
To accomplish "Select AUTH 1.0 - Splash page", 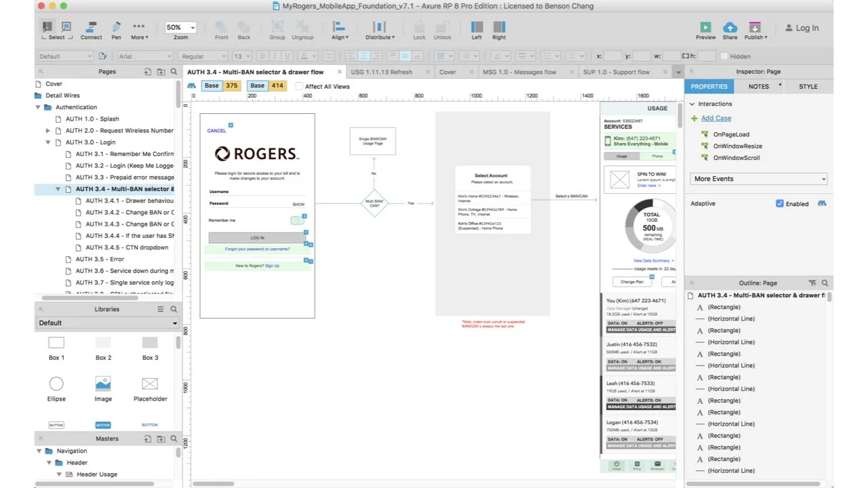I will pyautogui.click(x=92, y=119).
